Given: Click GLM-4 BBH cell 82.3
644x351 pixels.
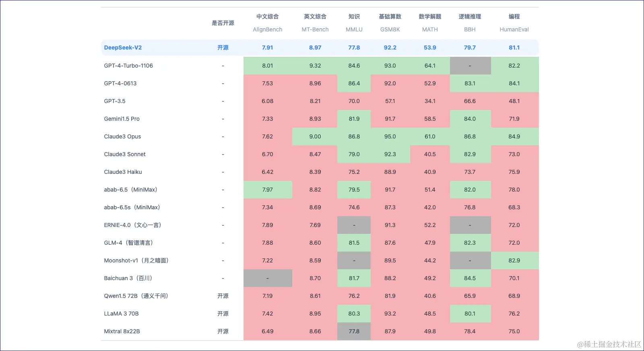Looking at the screenshot, I should 470,243.
